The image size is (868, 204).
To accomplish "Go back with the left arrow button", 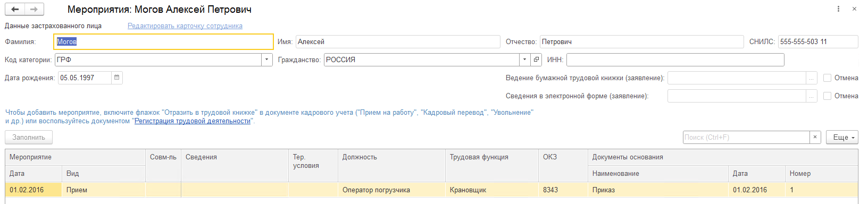I will tap(15, 9).
